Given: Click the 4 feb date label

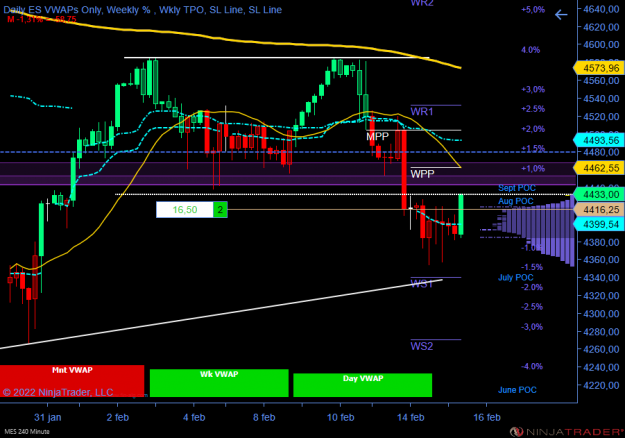Looking at the screenshot, I should (x=194, y=417).
